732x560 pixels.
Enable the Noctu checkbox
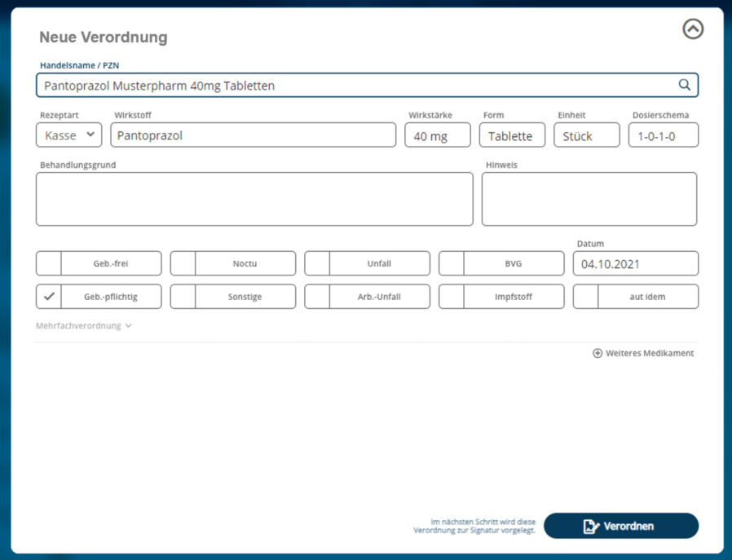[x=183, y=263]
